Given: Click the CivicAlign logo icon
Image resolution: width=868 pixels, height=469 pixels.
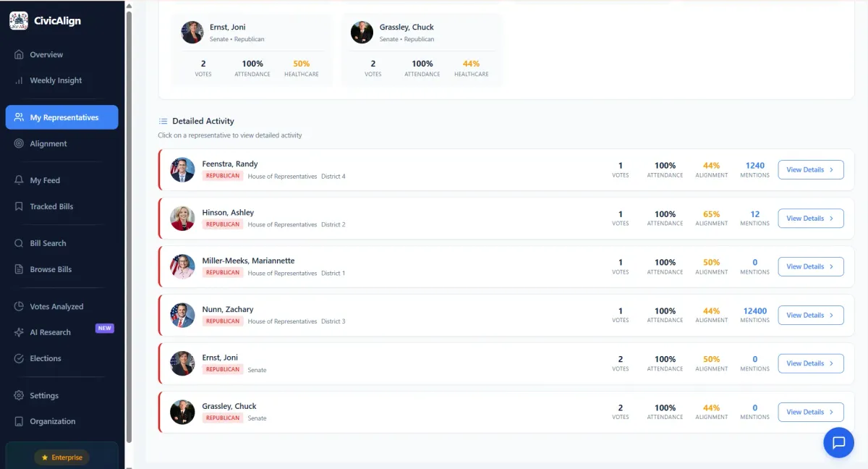Looking at the screenshot, I should (19, 21).
